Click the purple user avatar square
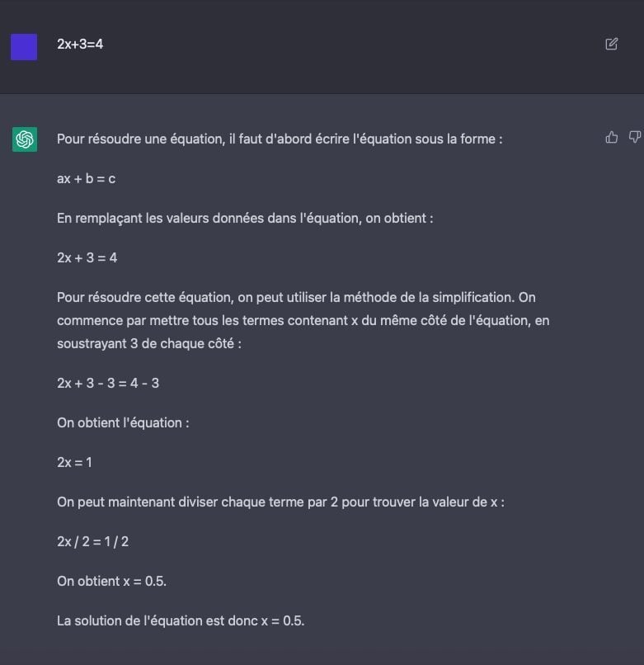The width and height of the screenshot is (644, 665). (x=24, y=47)
